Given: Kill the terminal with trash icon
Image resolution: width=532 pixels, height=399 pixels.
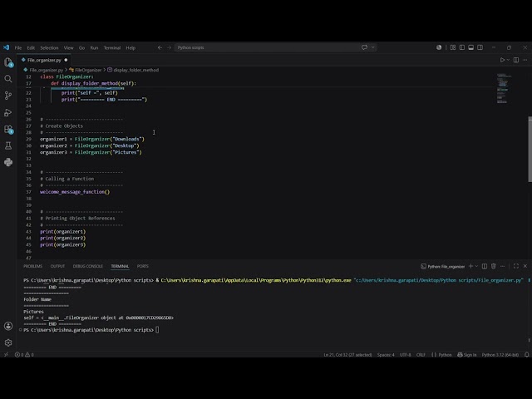Looking at the screenshot, I should (494, 266).
